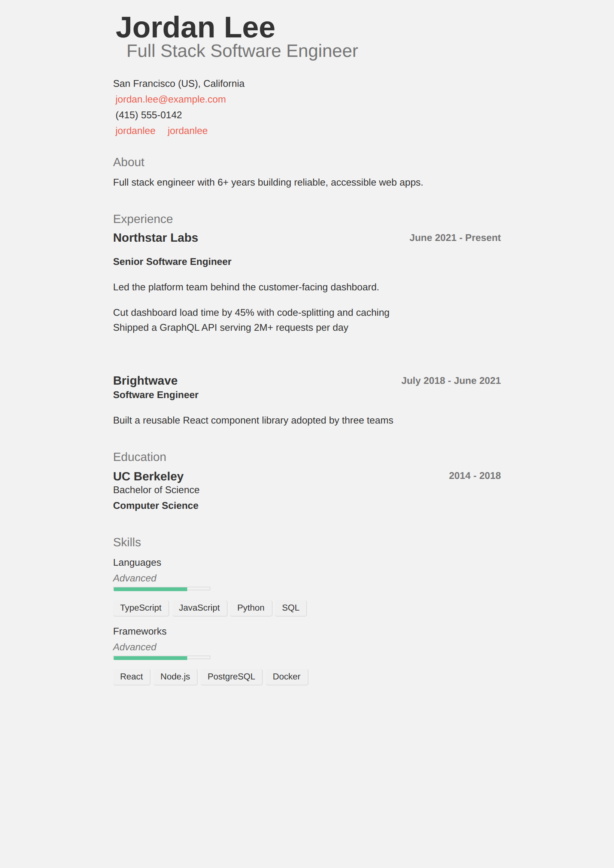Open the jordan.lee@example.com email link
Screen dimensions: 614x868
tap(171, 100)
